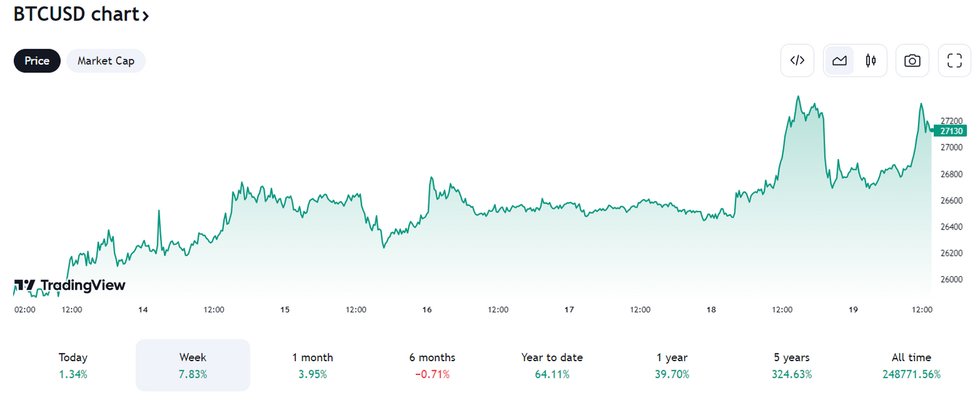Display the 5 years range
980x402 pixels.
[x=792, y=365]
